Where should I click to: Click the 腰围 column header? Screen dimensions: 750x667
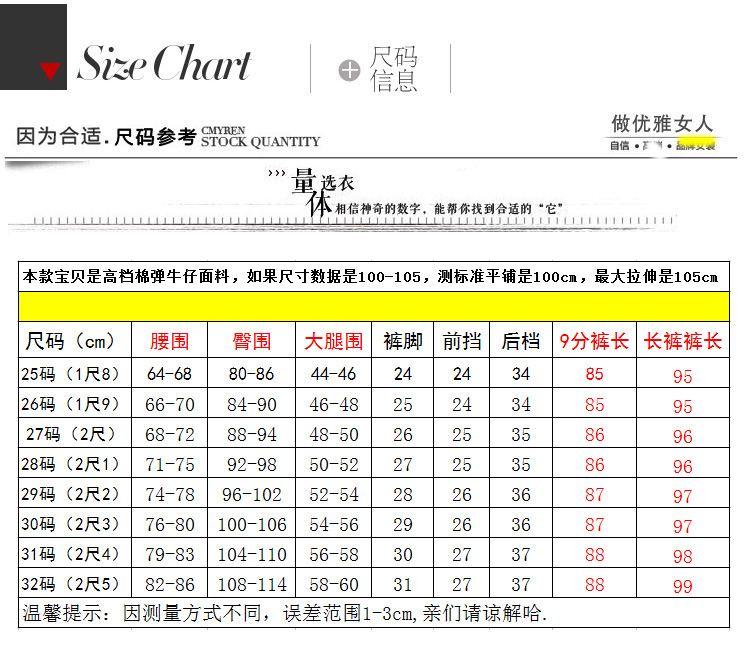(x=169, y=341)
